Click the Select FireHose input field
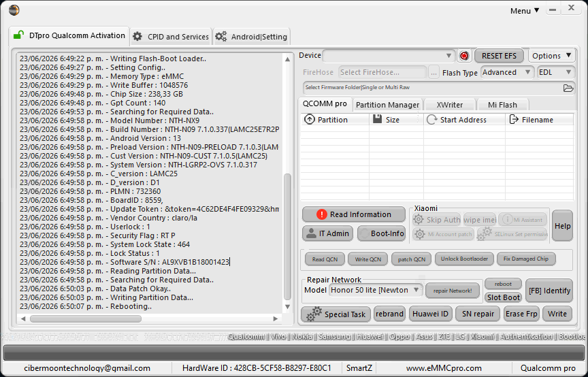Viewport: 588px width, 377px height. click(382, 72)
